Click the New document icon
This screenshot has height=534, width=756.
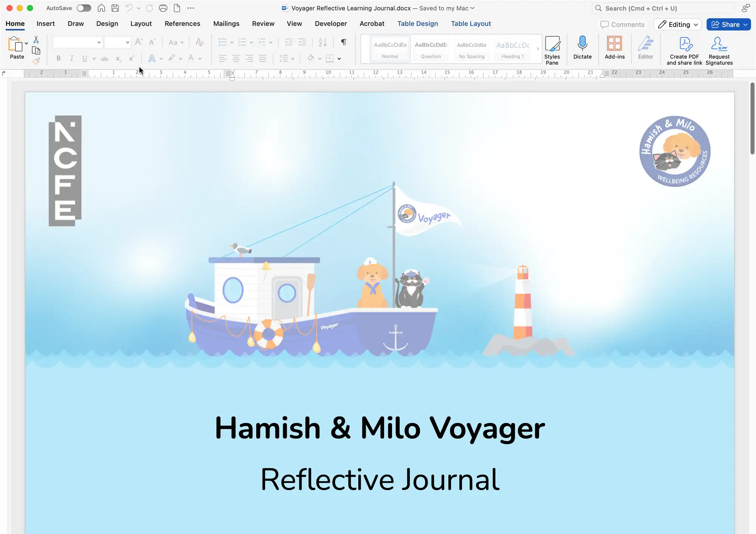point(177,8)
